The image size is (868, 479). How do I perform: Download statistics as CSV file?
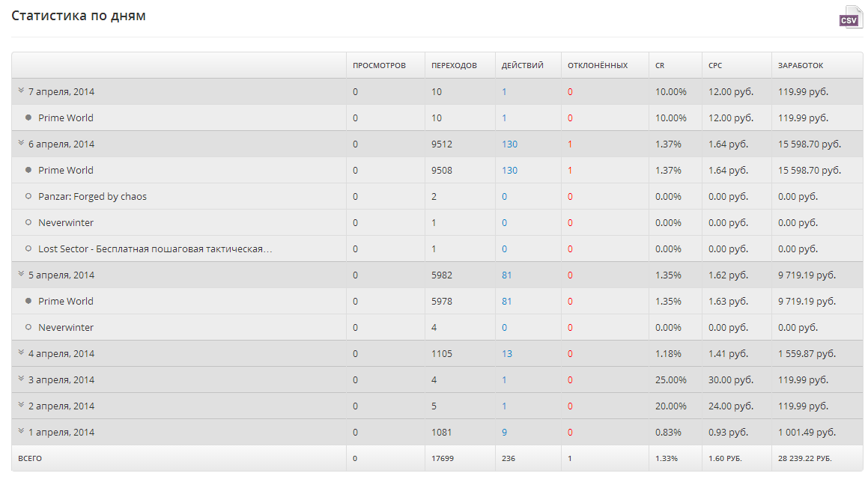(x=849, y=17)
